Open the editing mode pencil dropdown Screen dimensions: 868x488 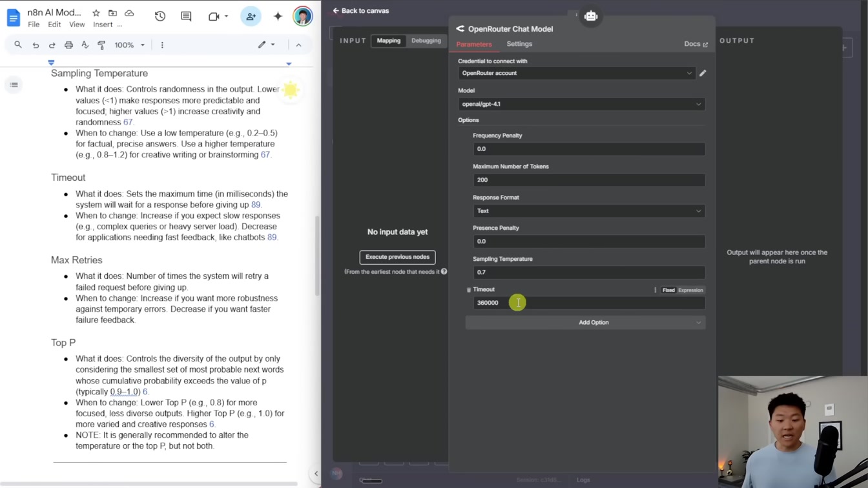click(x=266, y=45)
